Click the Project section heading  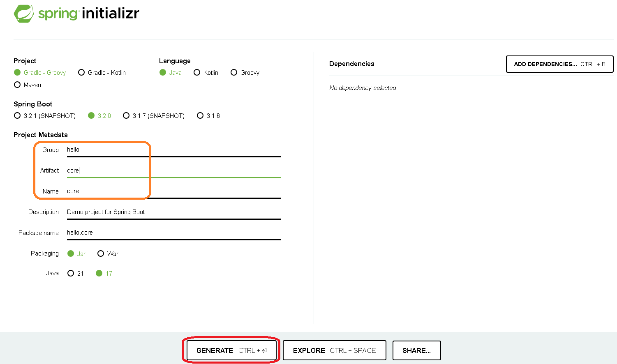click(25, 61)
